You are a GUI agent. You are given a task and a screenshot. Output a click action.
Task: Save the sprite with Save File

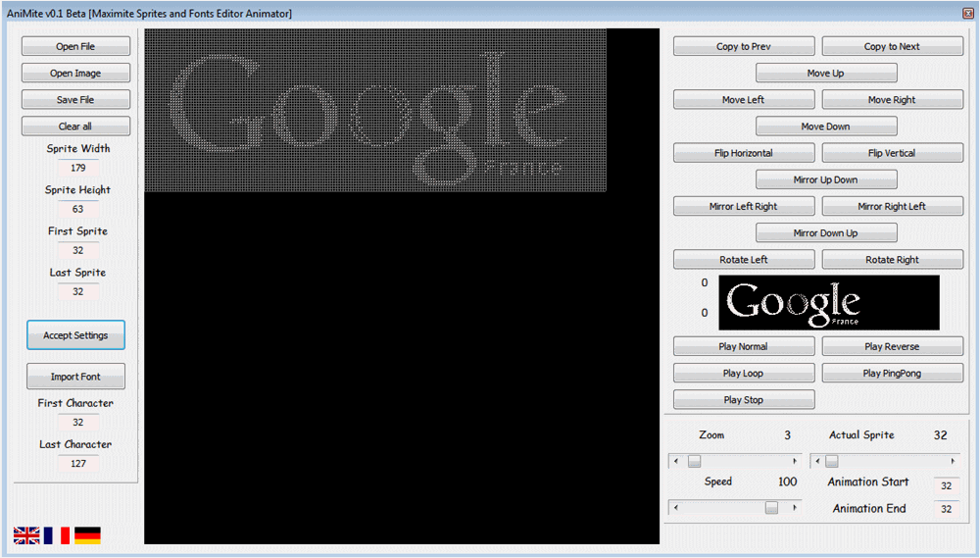(75, 100)
